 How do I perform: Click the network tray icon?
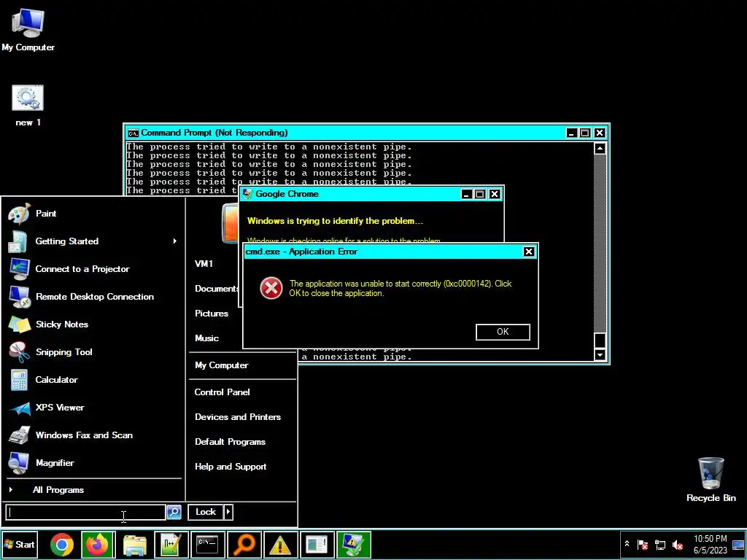coord(659,544)
